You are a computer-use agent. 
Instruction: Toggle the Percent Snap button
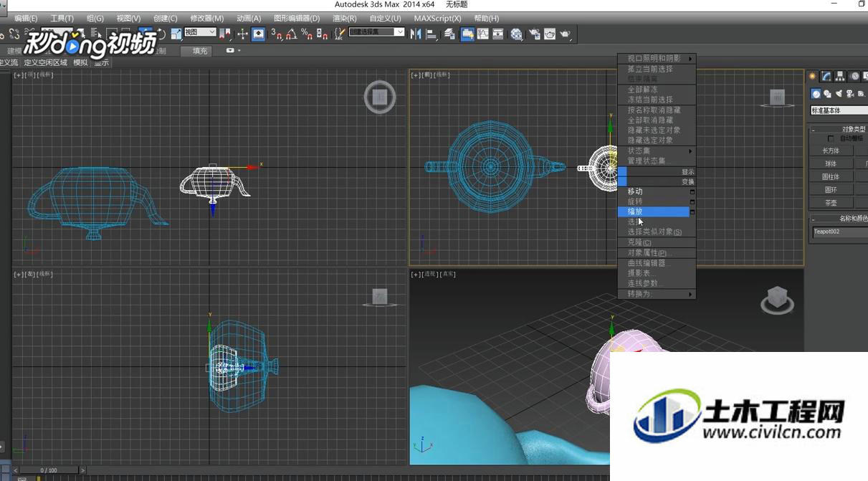307,34
